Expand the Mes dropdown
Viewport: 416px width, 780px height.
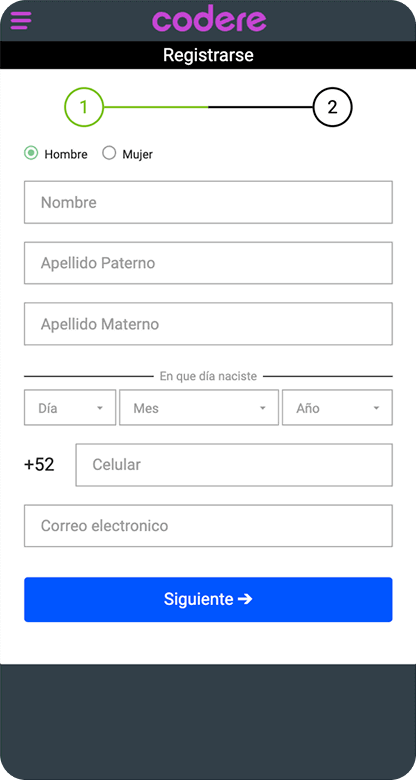199,407
